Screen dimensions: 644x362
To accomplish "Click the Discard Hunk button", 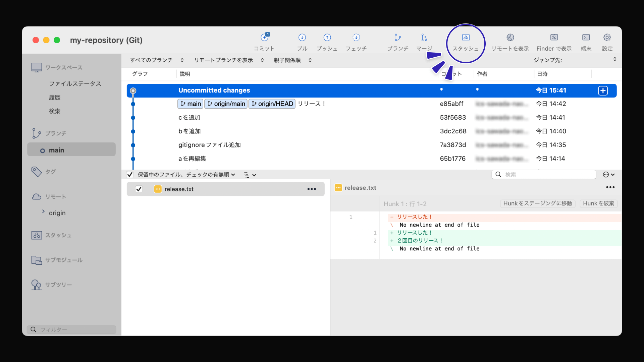I will click(598, 203).
